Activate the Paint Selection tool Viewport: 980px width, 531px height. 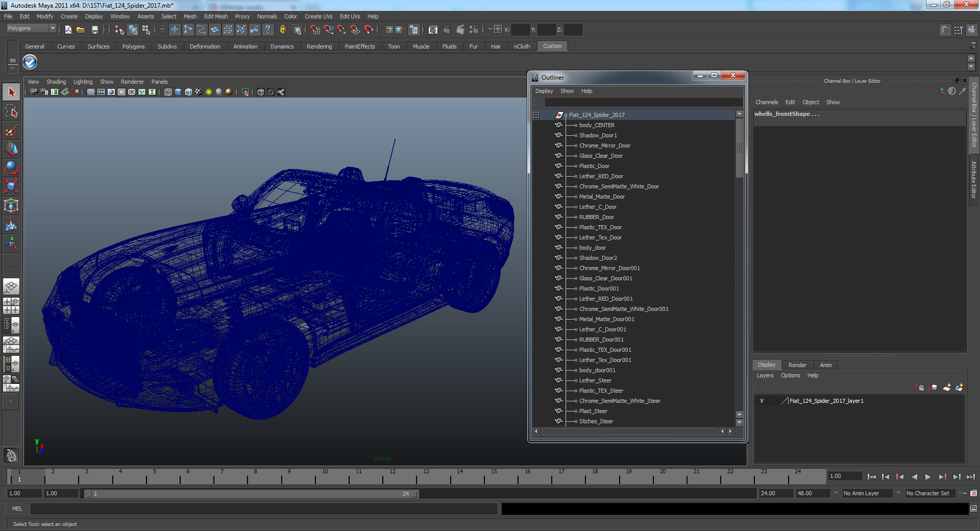[x=11, y=130]
